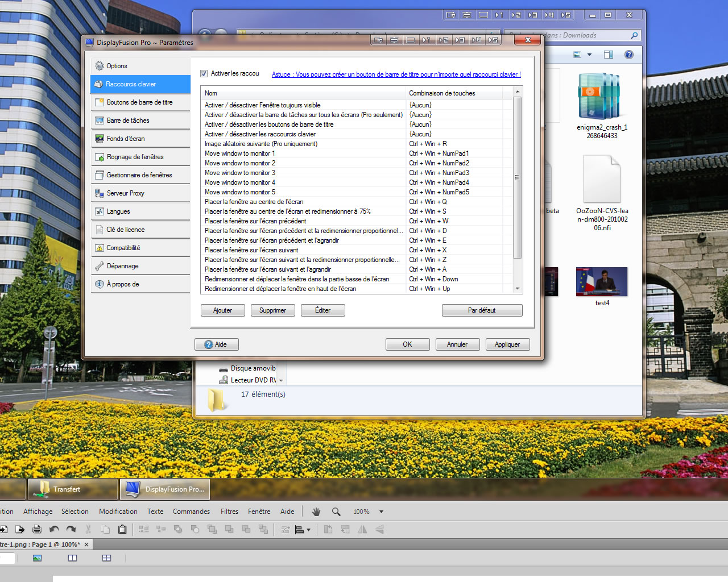Image resolution: width=728 pixels, height=582 pixels.
Task: Open Explorer help with the blue question mark
Action: pyautogui.click(x=628, y=55)
